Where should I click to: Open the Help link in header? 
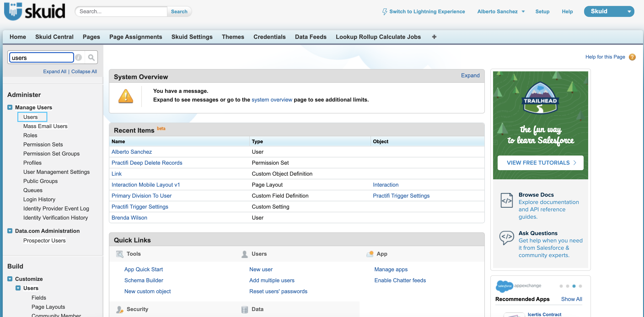(x=567, y=11)
